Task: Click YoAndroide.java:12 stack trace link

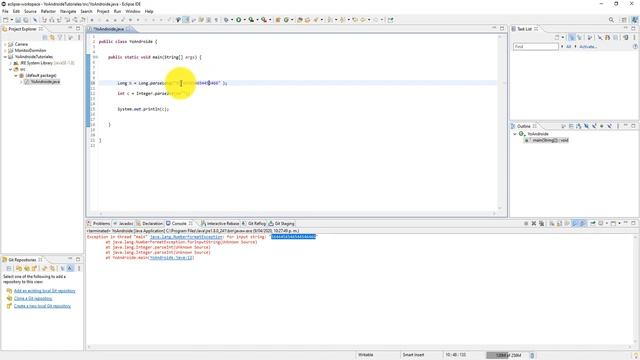Action: pos(171,258)
